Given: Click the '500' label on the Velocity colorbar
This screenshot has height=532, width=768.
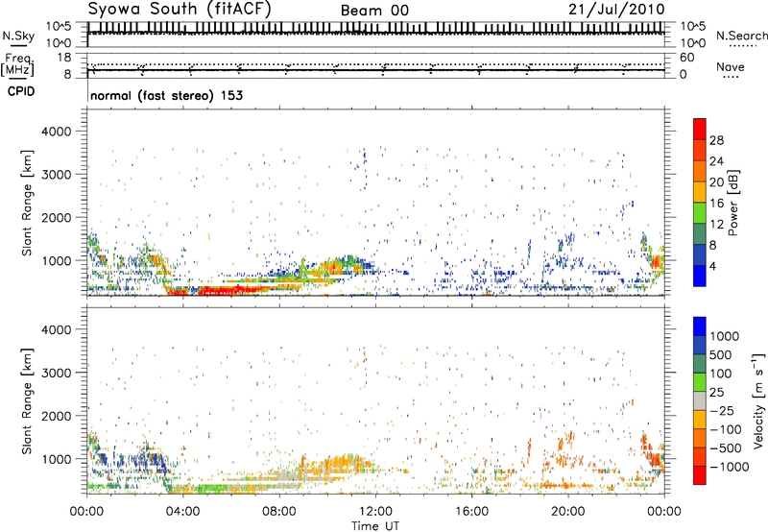Looking at the screenshot, I should (x=721, y=355).
